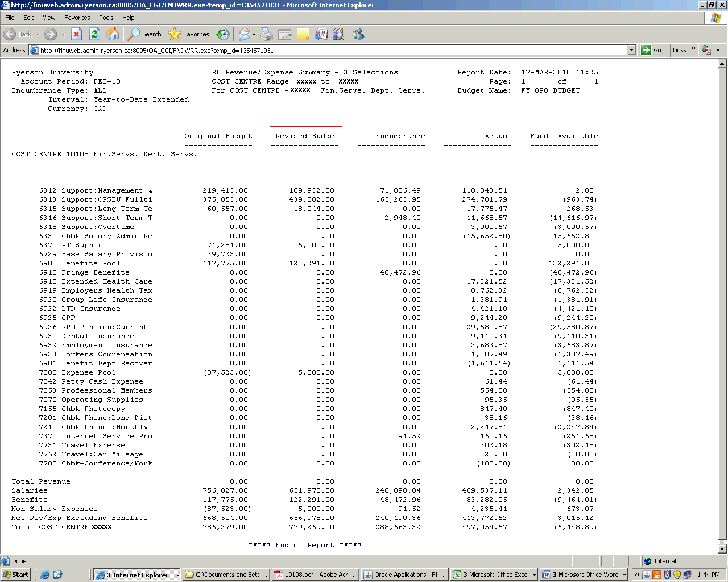Click inside the Address URL field
728x582 pixels.
pyautogui.click(x=330, y=50)
